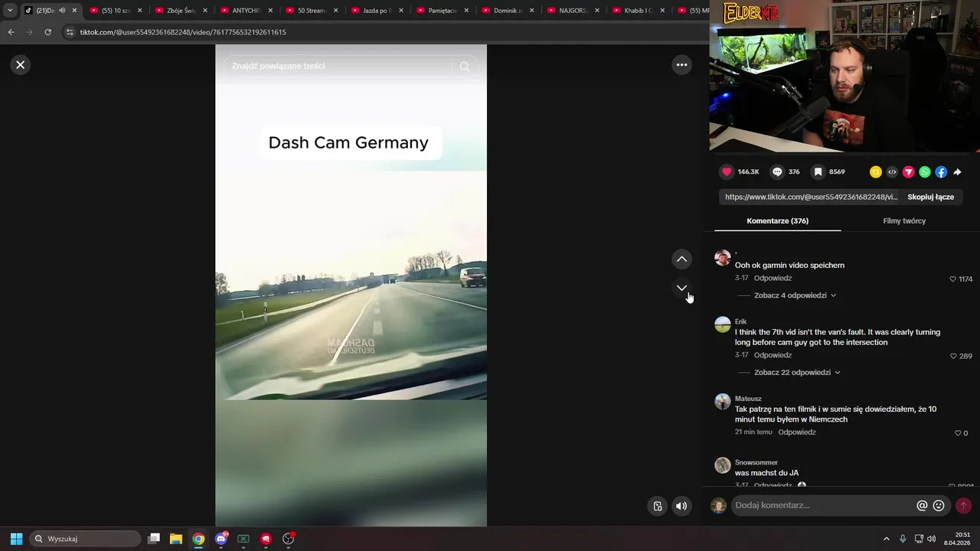Click the 'Skopiuj łącze' button

(930, 197)
